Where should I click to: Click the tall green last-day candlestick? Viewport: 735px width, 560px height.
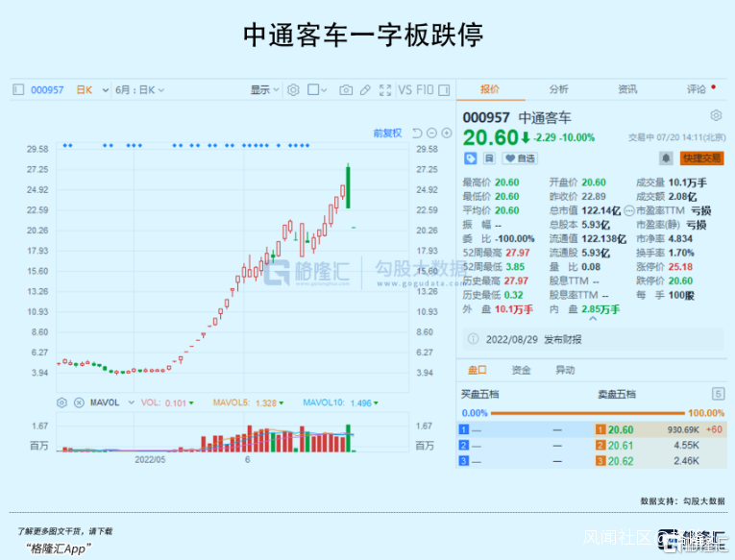[x=348, y=186]
